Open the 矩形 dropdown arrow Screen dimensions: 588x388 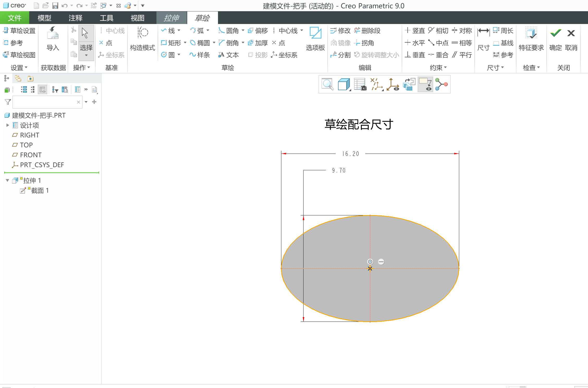coord(185,43)
